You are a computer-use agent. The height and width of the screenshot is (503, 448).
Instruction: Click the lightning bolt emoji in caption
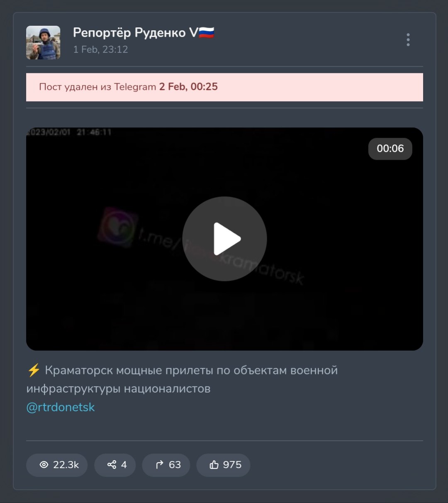coord(34,370)
